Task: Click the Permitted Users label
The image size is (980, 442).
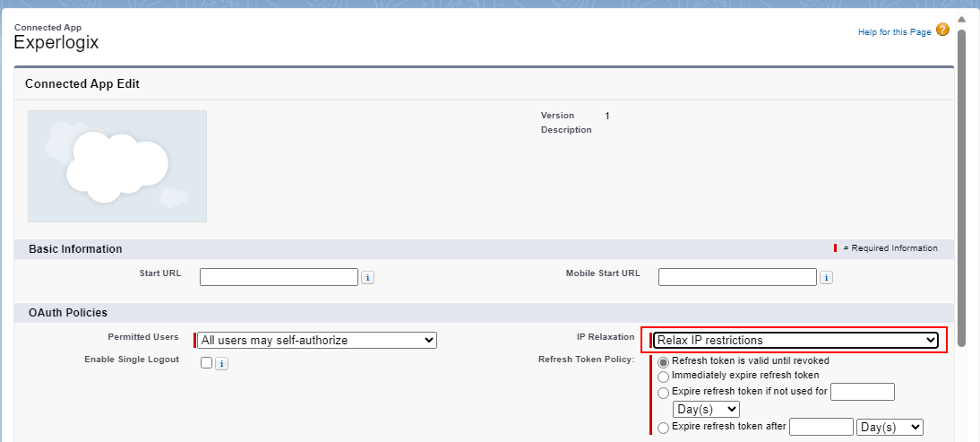Action: (x=143, y=337)
